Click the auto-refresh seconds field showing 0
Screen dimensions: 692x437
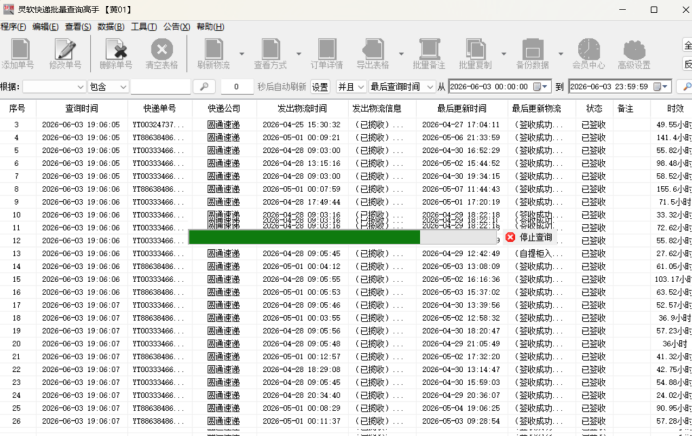point(237,87)
